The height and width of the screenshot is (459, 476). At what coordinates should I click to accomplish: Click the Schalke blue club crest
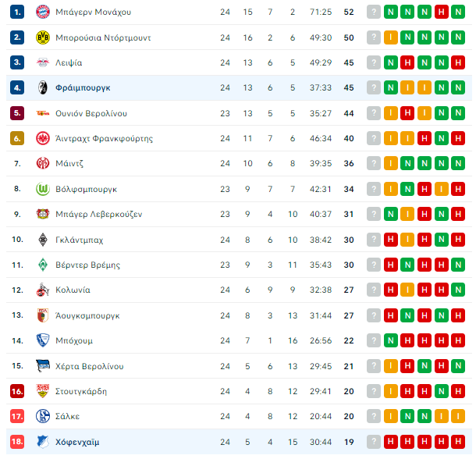tap(43, 416)
